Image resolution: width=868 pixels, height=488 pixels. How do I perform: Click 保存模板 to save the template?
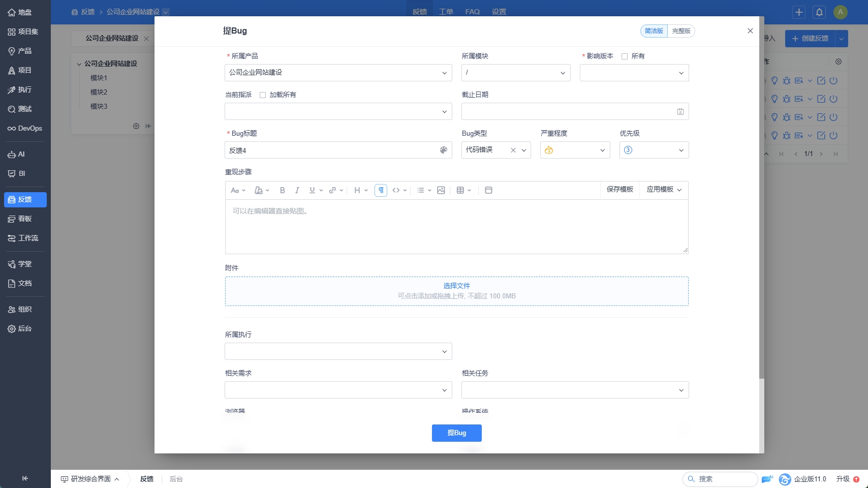(x=619, y=190)
